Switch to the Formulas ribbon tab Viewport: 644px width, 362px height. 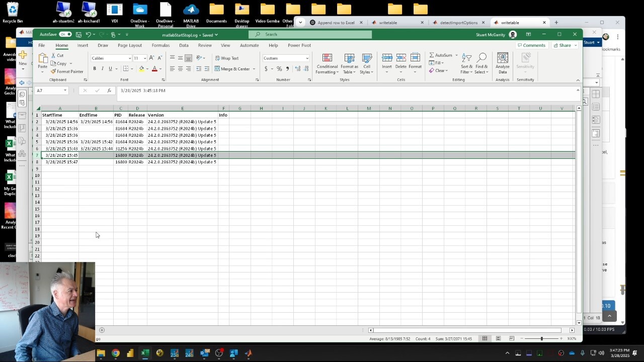[x=160, y=45]
